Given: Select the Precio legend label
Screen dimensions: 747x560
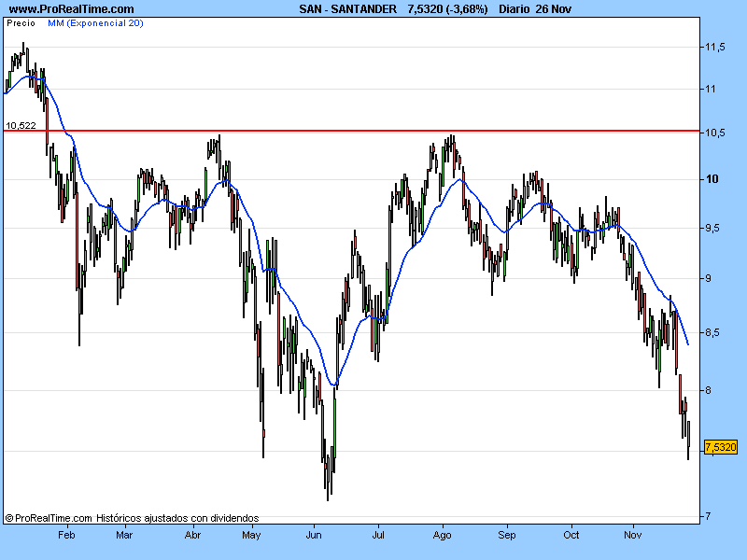Looking at the screenshot, I should coord(21,22).
